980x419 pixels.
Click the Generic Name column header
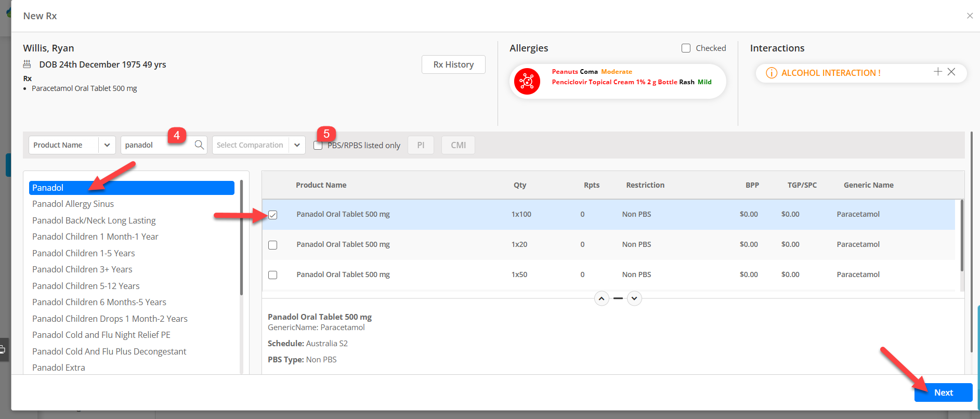[869, 185]
